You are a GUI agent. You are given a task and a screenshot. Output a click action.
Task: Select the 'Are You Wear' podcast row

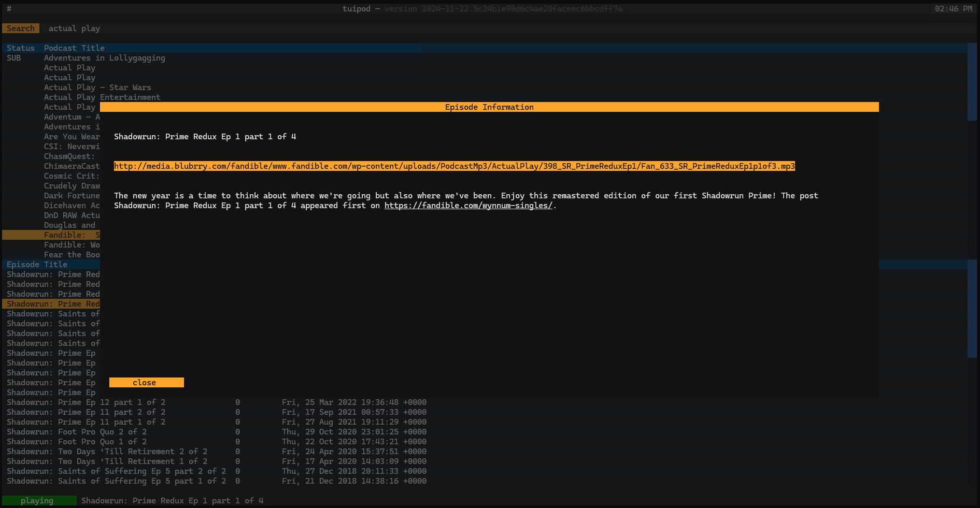click(72, 137)
